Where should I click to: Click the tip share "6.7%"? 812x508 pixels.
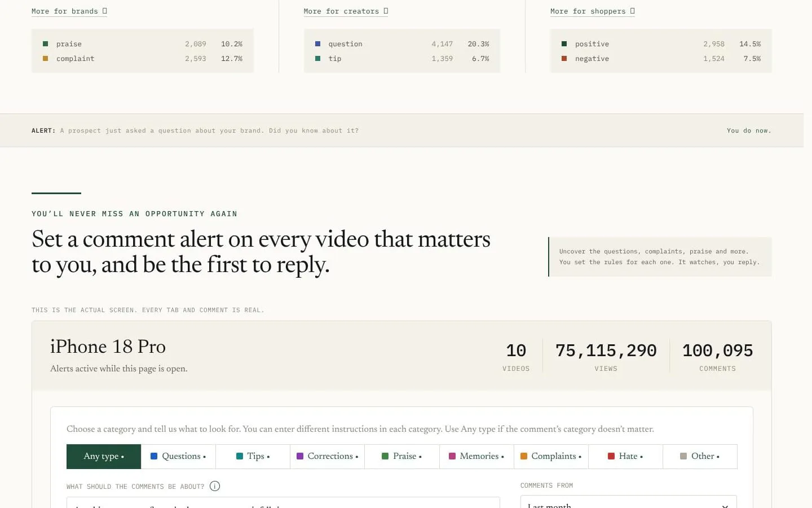pyautogui.click(x=481, y=59)
